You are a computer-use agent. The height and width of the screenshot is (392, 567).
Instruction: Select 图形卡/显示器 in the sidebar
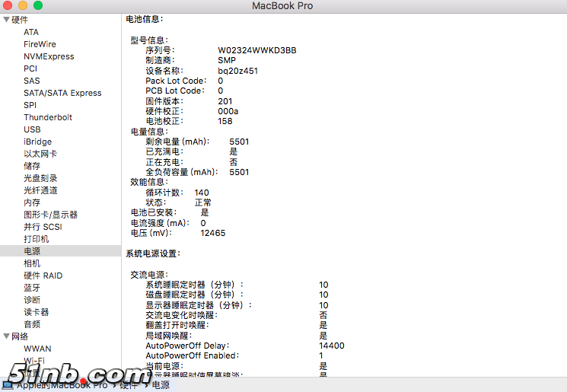click(x=51, y=215)
